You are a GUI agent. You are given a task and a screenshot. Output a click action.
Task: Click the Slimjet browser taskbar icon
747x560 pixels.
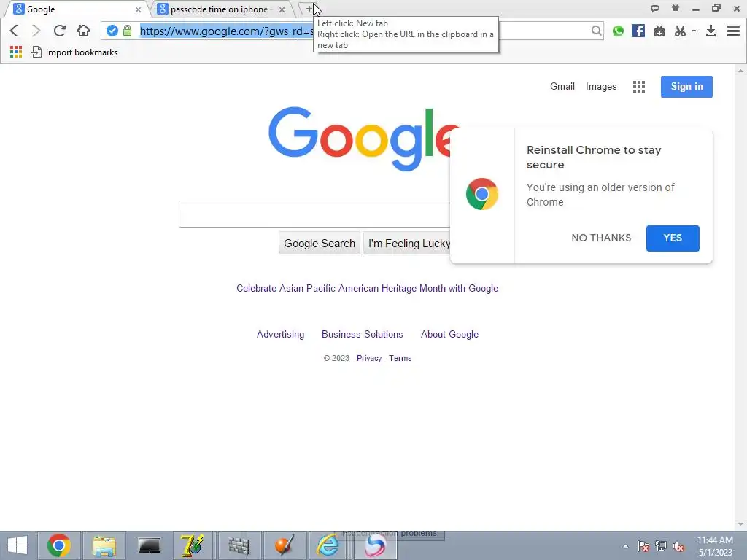click(x=376, y=545)
